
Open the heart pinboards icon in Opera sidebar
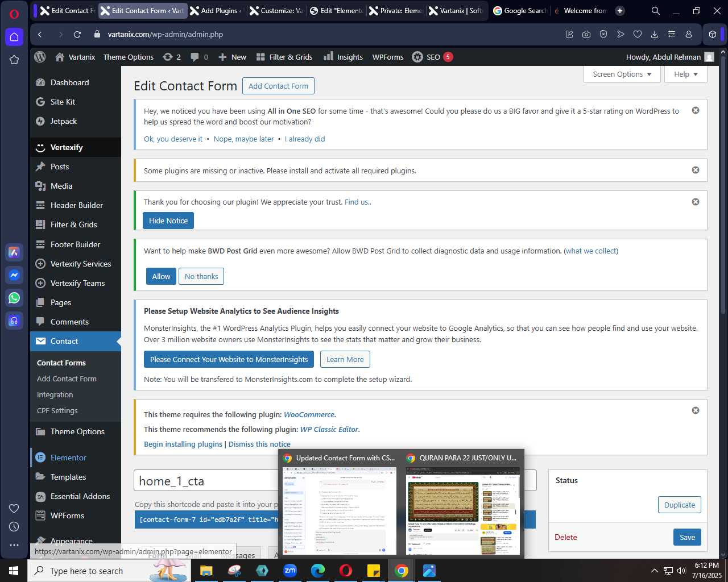point(14,509)
